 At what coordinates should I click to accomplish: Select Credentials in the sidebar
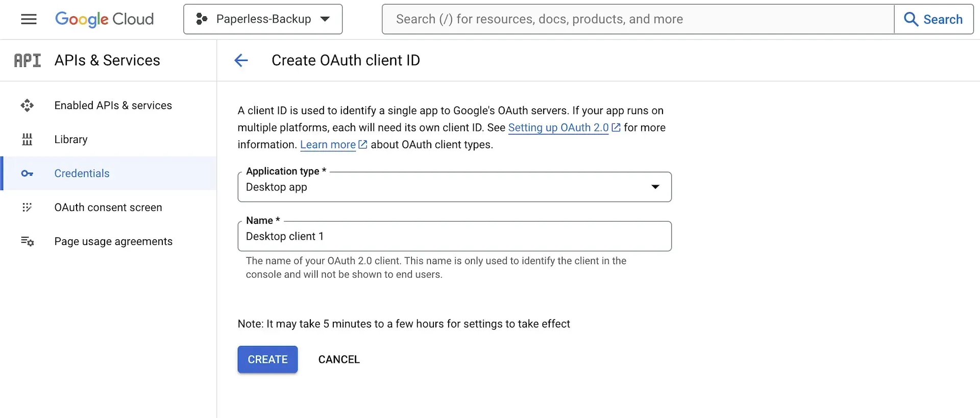coord(108,173)
